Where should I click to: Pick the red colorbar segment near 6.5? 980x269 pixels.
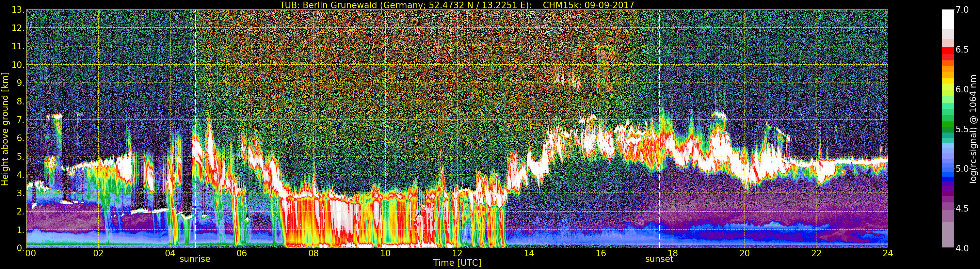[x=947, y=51]
